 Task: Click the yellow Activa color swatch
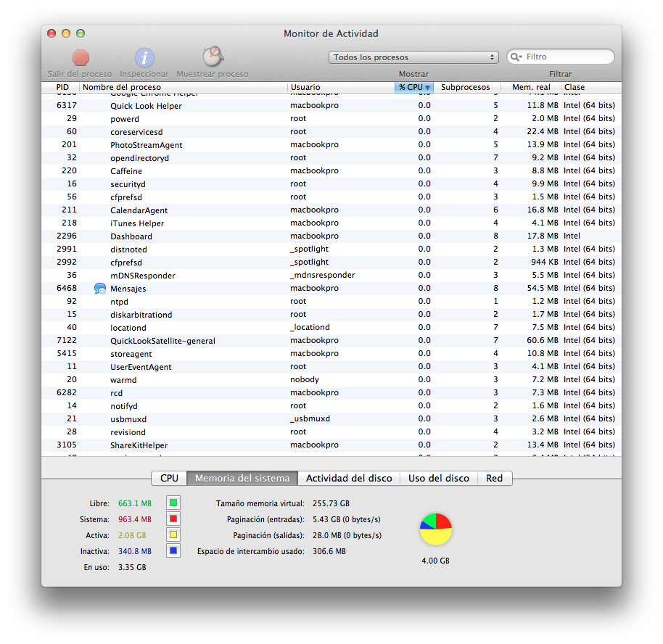173,535
